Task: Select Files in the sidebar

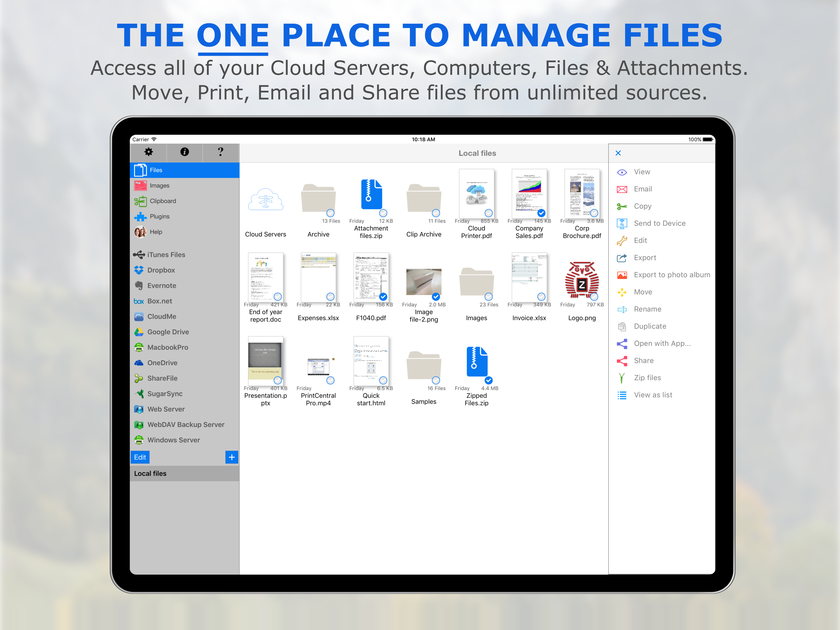Action: tap(184, 170)
